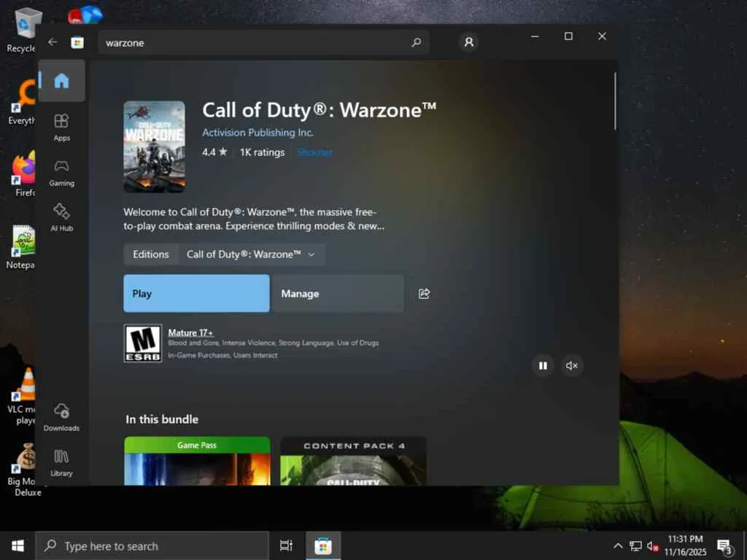Screen dimensions: 747x560
Task: Click the Manage button
Action: click(x=338, y=293)
